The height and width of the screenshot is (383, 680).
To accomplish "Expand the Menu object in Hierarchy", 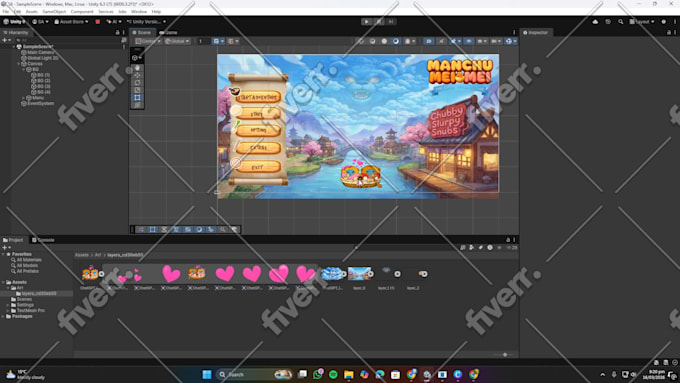I will coord(23,98).
